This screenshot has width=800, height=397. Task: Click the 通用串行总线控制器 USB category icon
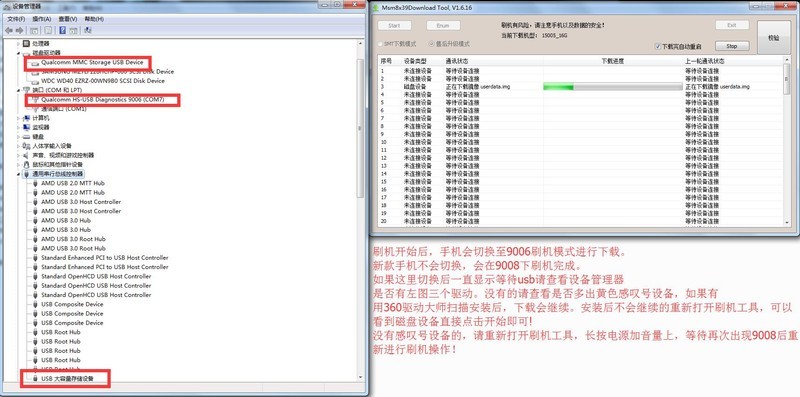click(x=27, y=174)
